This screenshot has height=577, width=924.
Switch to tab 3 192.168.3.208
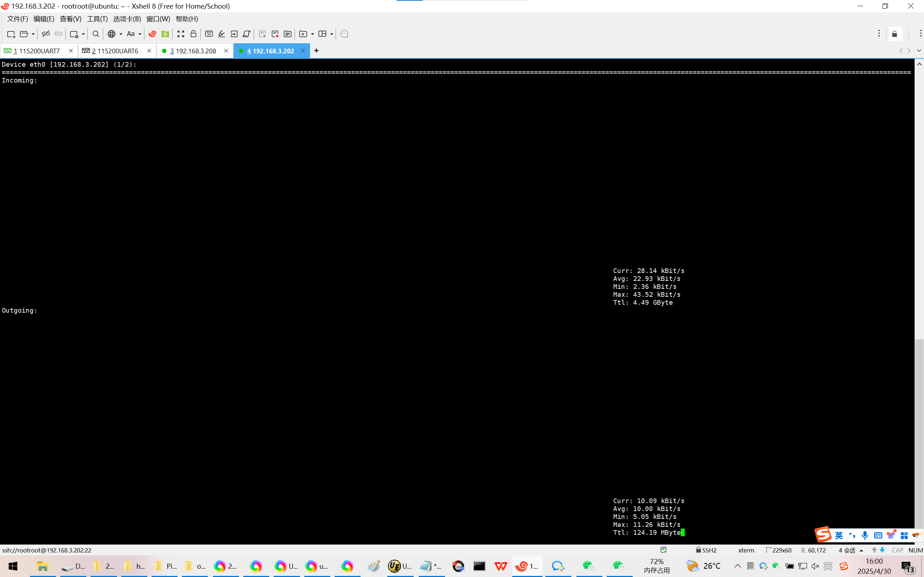[193, 51]
